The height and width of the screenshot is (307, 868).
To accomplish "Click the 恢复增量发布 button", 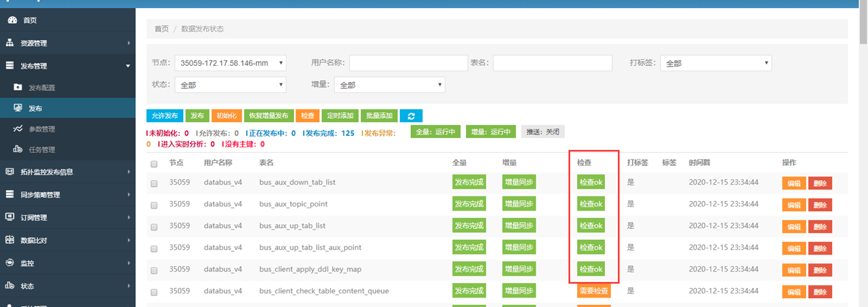I will click(269, 116).
